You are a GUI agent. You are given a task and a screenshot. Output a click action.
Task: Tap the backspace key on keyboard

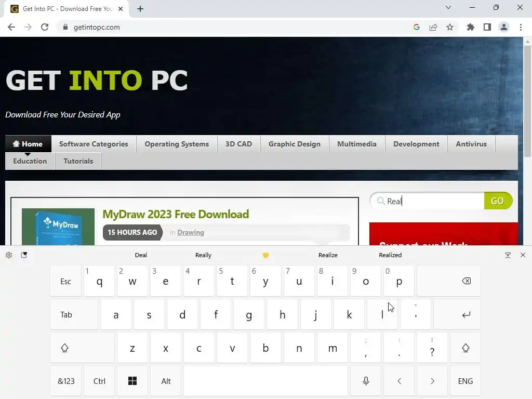click(x=449, y=281)
